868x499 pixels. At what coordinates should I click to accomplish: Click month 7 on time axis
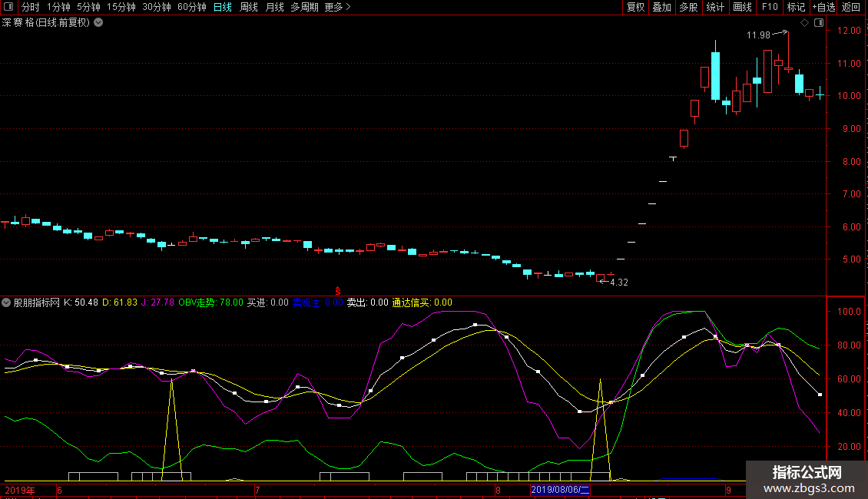[257, 490]
